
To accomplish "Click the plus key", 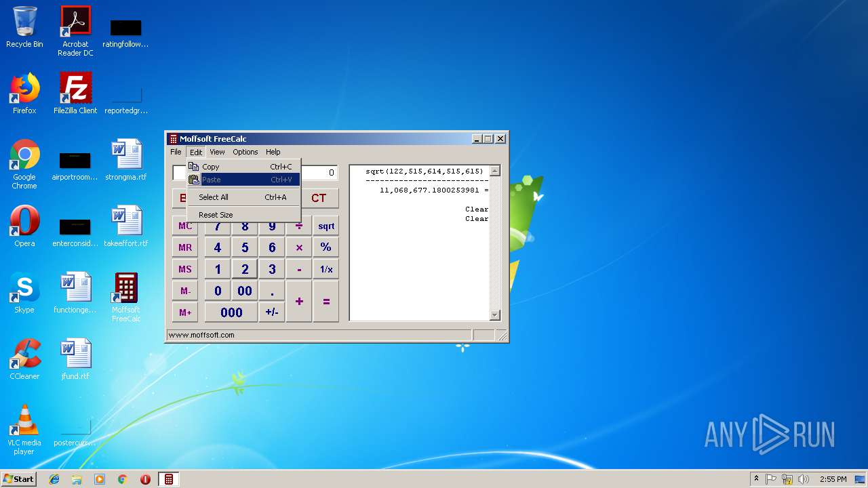I will [x=299, y=301].
